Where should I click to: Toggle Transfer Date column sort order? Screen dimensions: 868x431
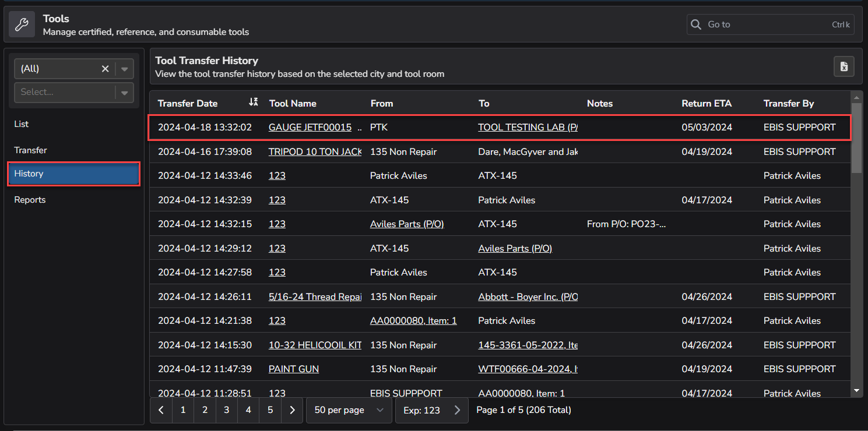point(253,103)
